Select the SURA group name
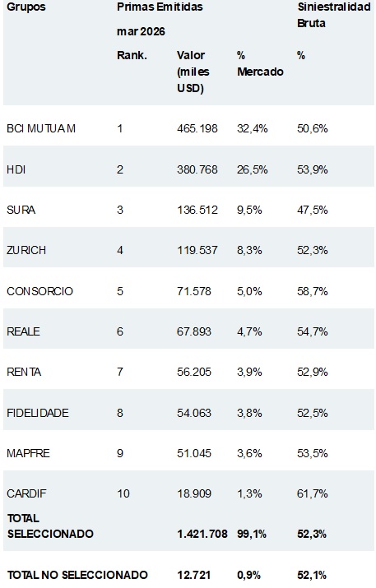The width and height of the screenshot is (376, 588). [21, 210]
